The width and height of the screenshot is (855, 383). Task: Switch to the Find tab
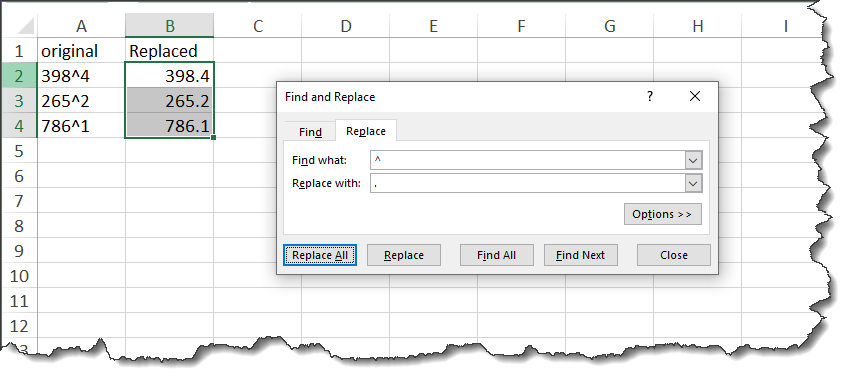click(x=310, y=131)
